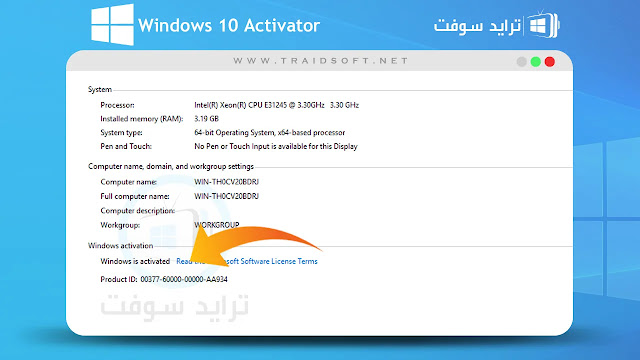Viewport: 640px width, 360px height.
Task: Click the Traidsoft logo icon at top right
Action: point(543,24)
